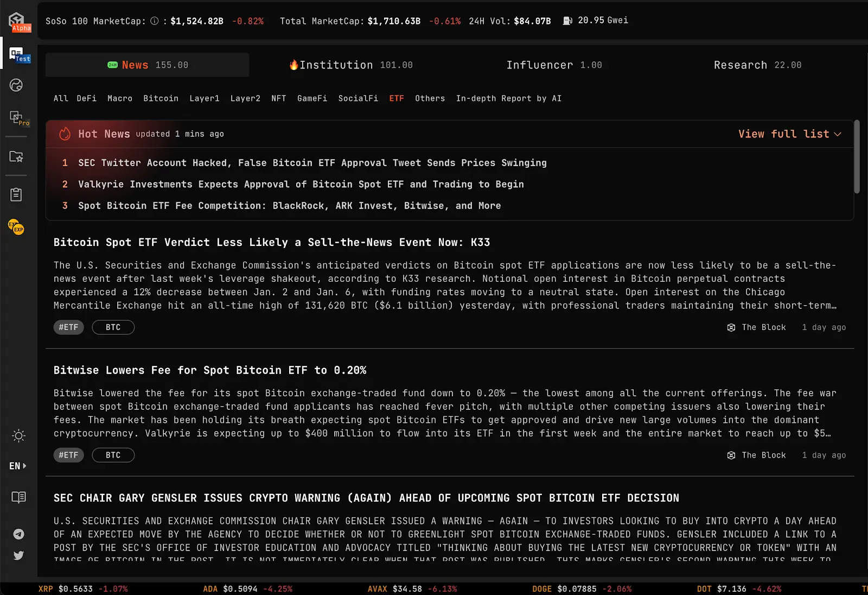
Task: Click #ETF tag under the K33 article
Action: tap(68, 327)
